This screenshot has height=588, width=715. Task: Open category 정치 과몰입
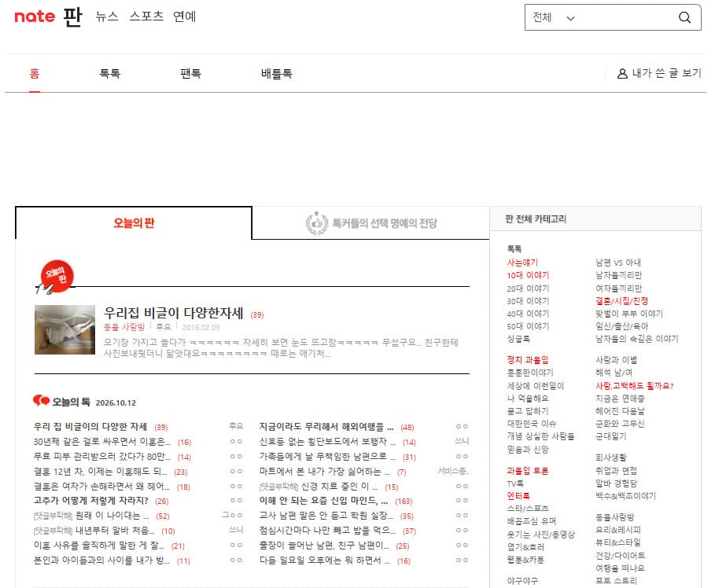527,360
